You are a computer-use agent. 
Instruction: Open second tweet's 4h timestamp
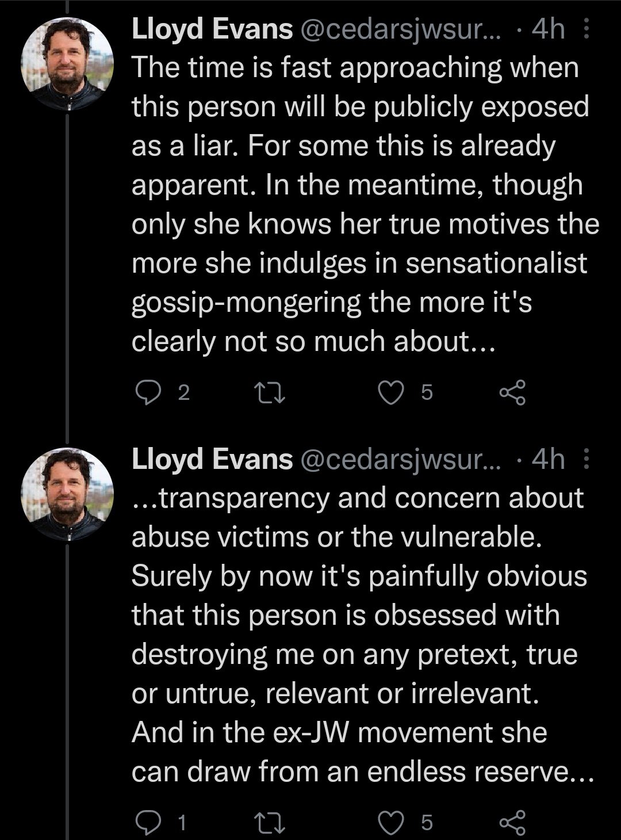pos(549,460)
